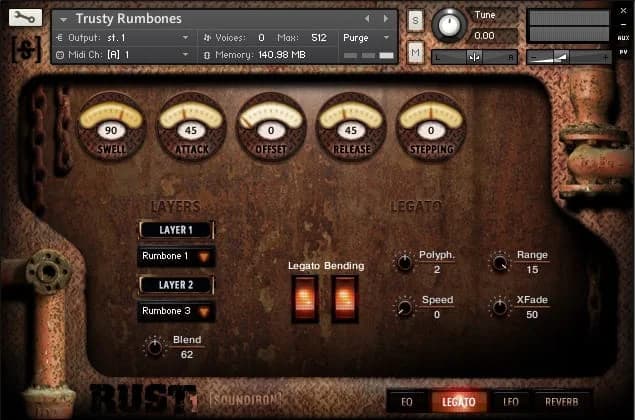The image size is (635, 420).
Task: Click the Speed value 0
Action: (x=437, y=315)
